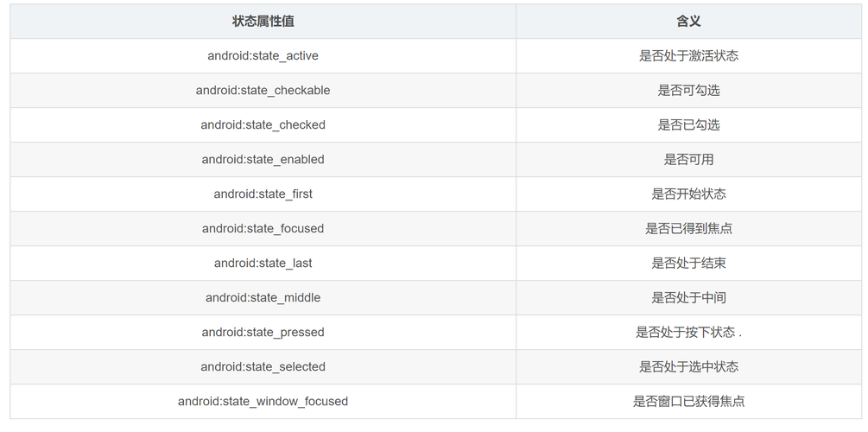868x432 pixels.
Task: Click the 是否已得到焦点 cell
Action: pyautogui.click(x=688, y=229)
